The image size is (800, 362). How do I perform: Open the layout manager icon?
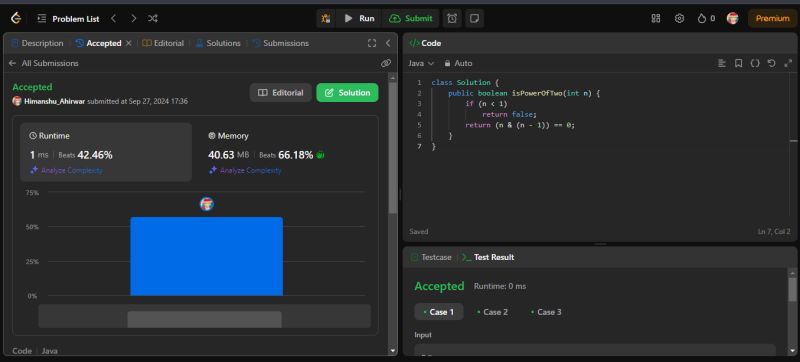point(656,18)
